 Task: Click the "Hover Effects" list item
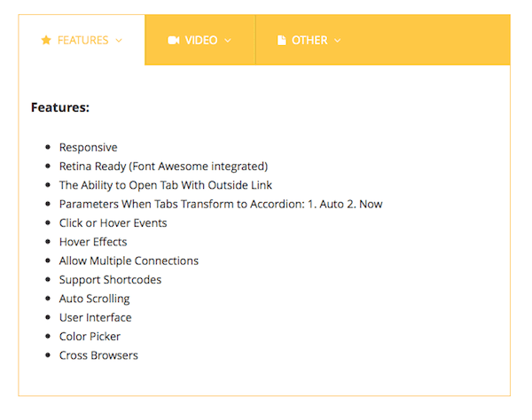[93, 242]
